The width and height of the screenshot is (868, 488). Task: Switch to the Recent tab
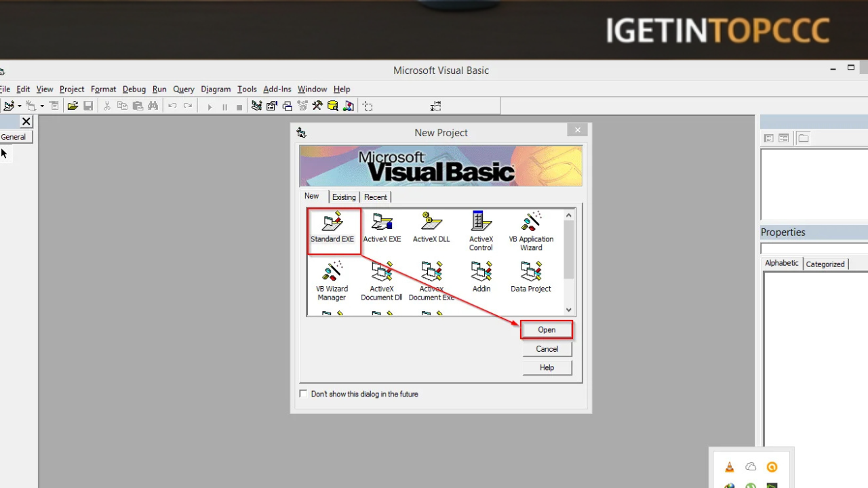pos(375,197)
